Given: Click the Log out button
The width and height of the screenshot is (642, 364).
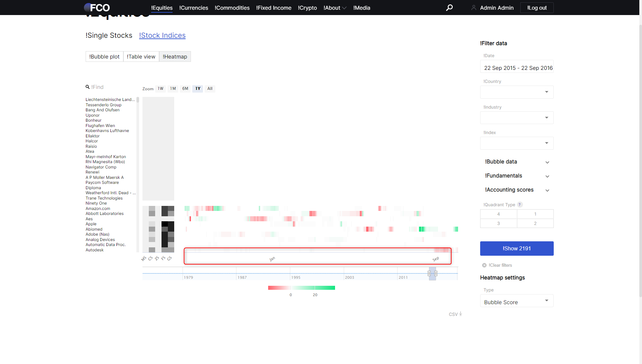Looking at the screenshot, I should (x=537, y=8).
